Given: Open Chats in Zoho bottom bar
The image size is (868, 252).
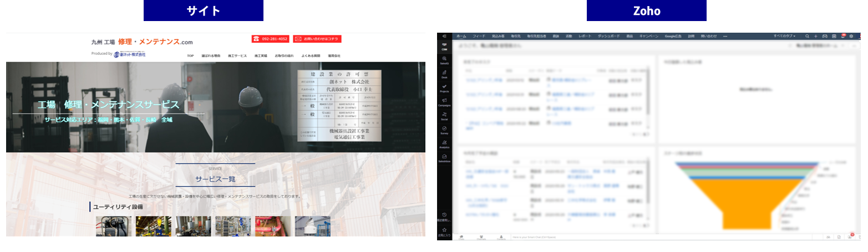Looking at the screenshot, I should coord(461,237).
